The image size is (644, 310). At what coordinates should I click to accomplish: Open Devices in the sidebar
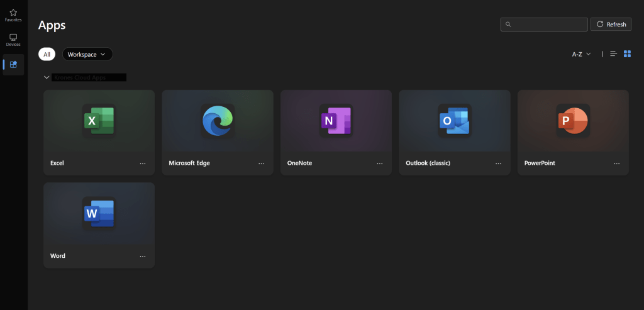[x=13, y=40]
